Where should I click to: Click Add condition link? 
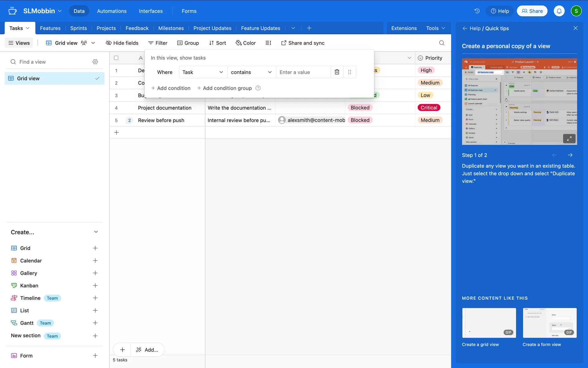coord(171,88)
